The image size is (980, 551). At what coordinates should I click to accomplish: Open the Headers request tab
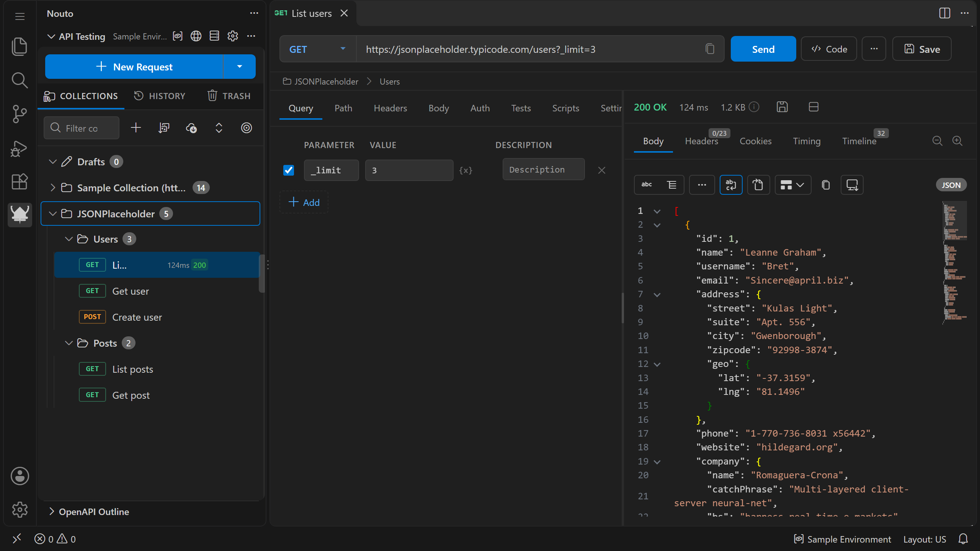pyautogui.click(x=390, y=108)
